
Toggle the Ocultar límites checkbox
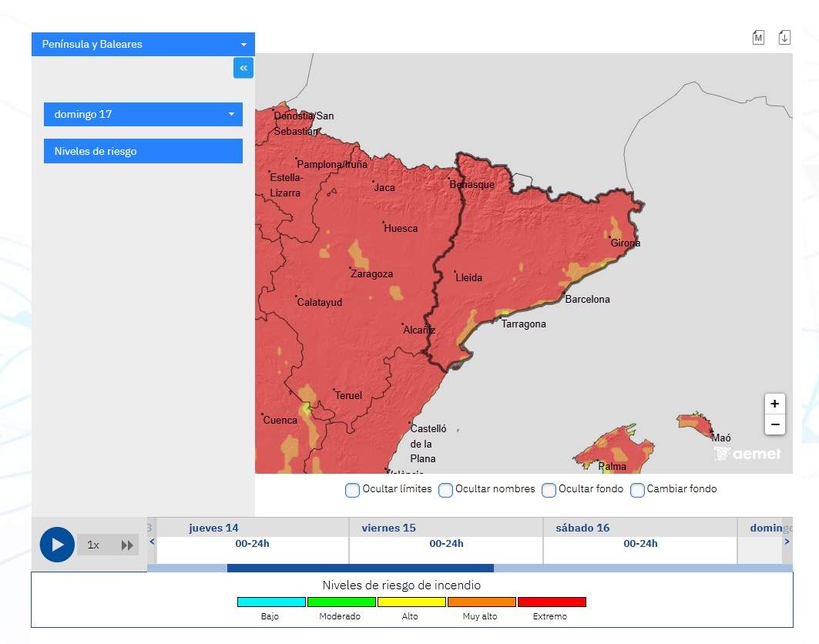tap(353, 490)
